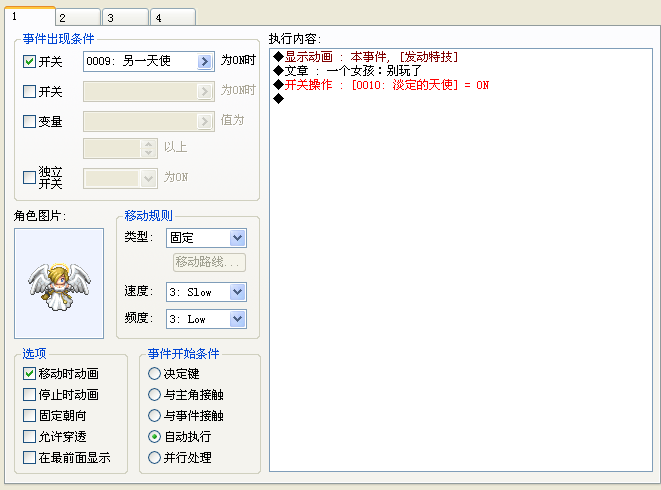661x490 pixels.
Task: Enable the 停止时动画 option
Action: [x=29, y=394]
